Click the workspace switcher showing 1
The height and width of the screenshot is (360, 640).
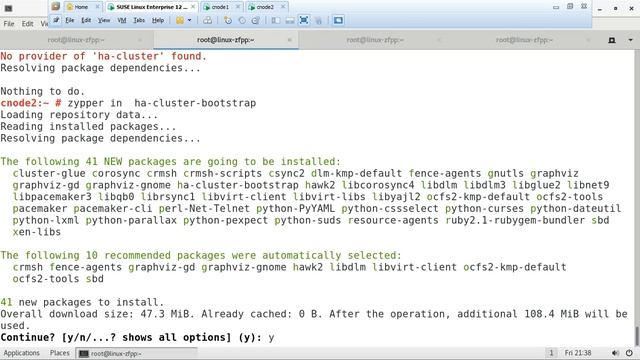click(x=551, y=353)
